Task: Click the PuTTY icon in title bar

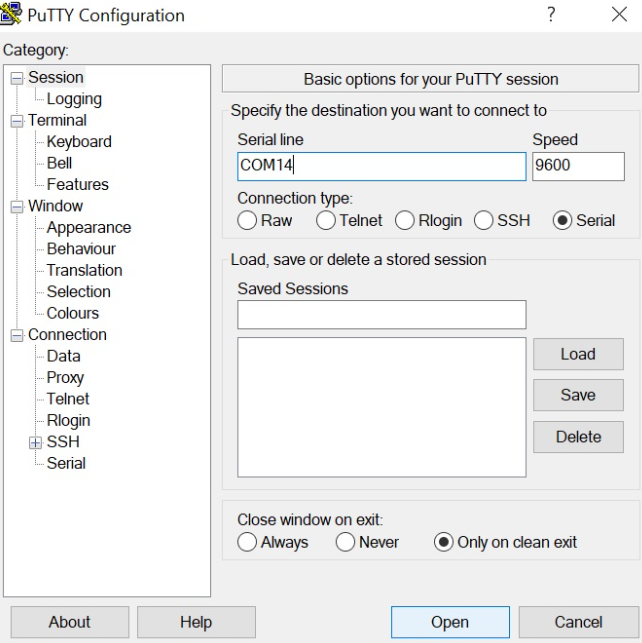Action: [x=11, y=15]
